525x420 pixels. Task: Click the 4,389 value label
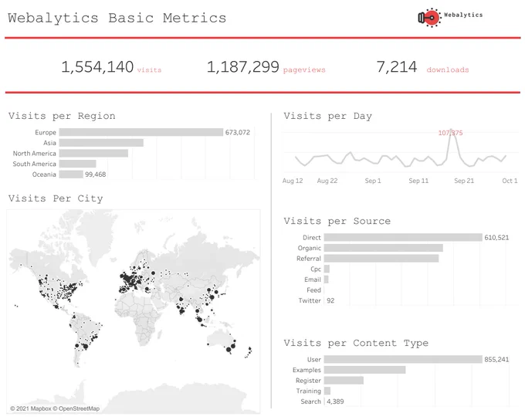pos(335,401)
